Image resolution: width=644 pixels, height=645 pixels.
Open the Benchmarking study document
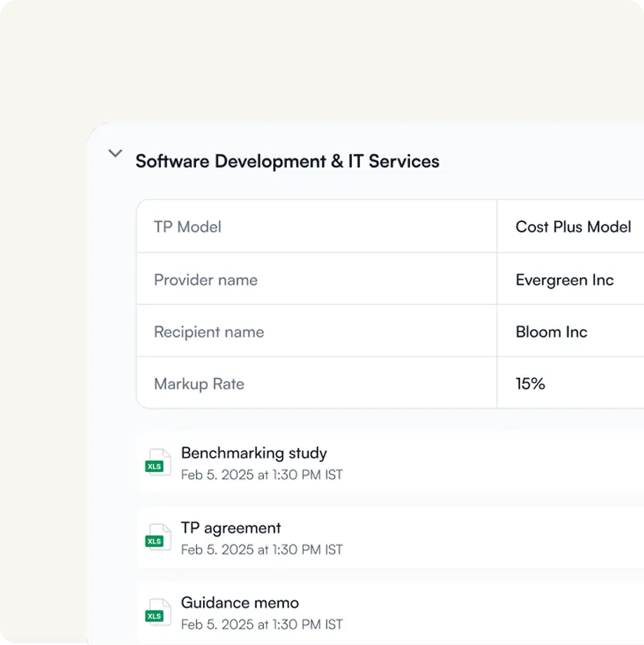pyautogui.click(x=253, y=453)
